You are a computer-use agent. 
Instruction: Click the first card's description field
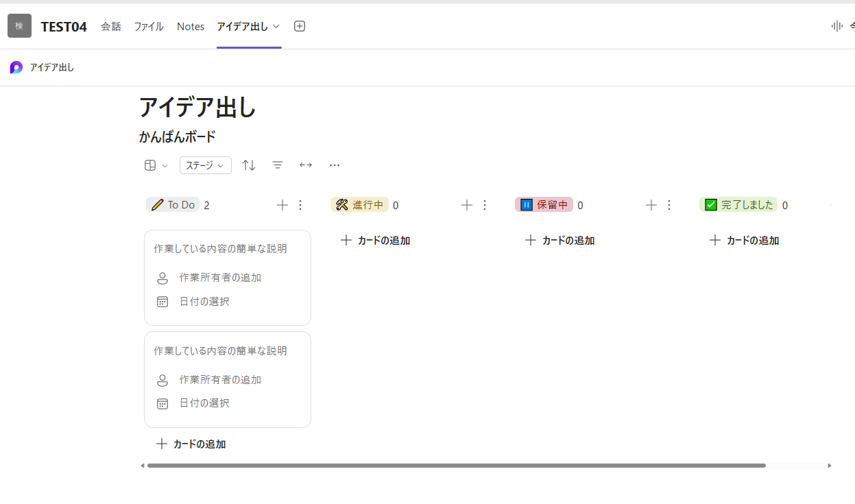tap(220, 249)
